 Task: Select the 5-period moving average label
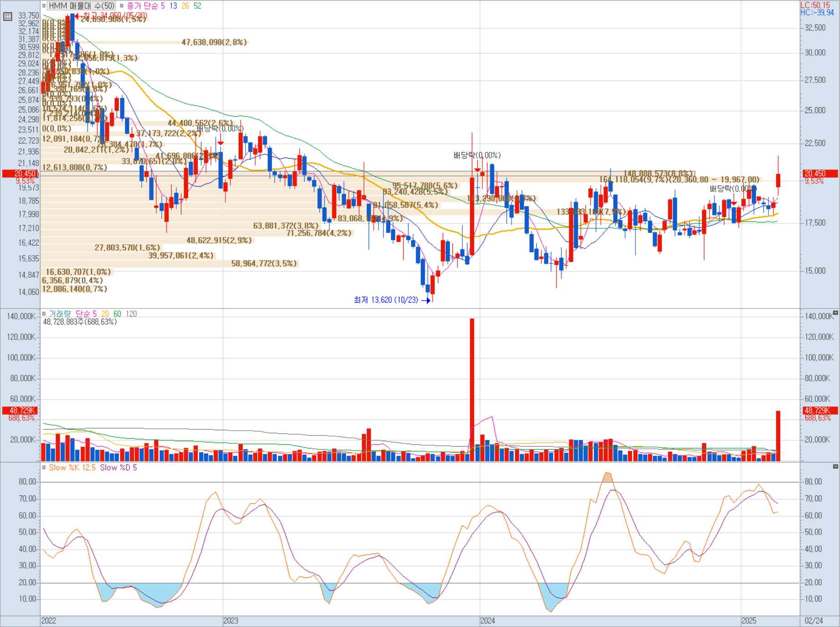[163, 6]
